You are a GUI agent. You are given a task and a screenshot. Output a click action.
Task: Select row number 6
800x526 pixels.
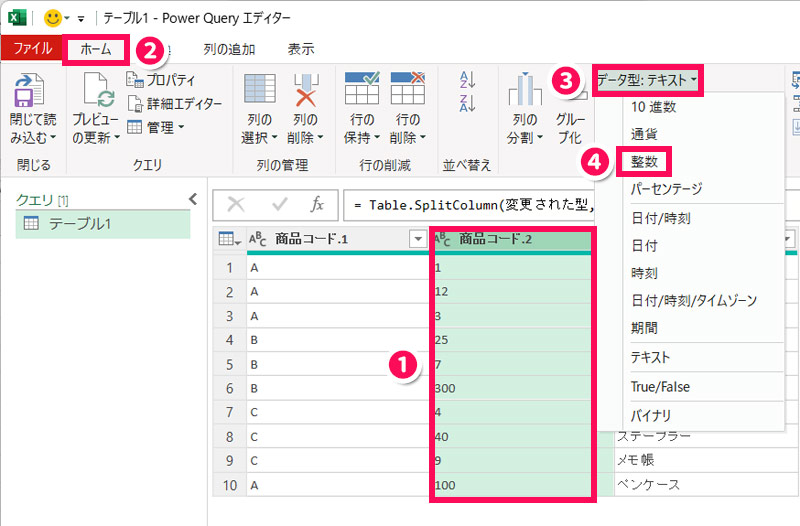point(230,389)
